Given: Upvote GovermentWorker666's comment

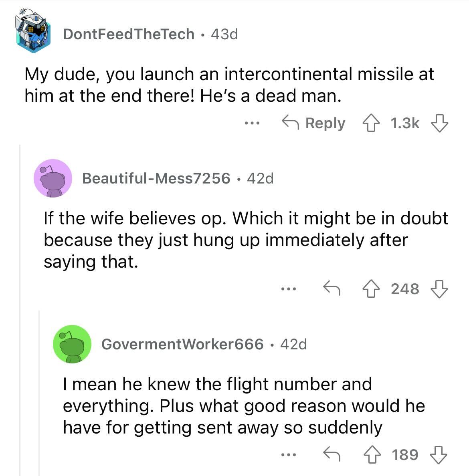Looking at the screenshot, I should click(x=372, y=454).
